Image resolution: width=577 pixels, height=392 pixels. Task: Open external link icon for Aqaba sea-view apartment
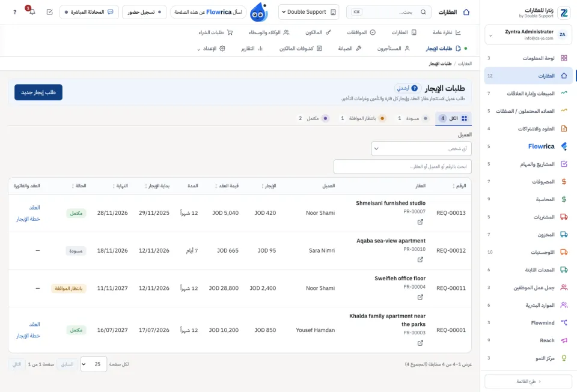pos(420,260)
